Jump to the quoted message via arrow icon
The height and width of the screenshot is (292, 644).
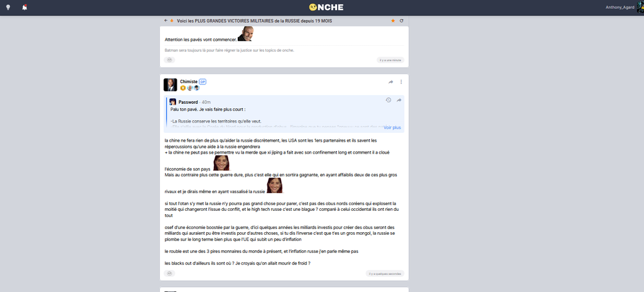point(399,100)
